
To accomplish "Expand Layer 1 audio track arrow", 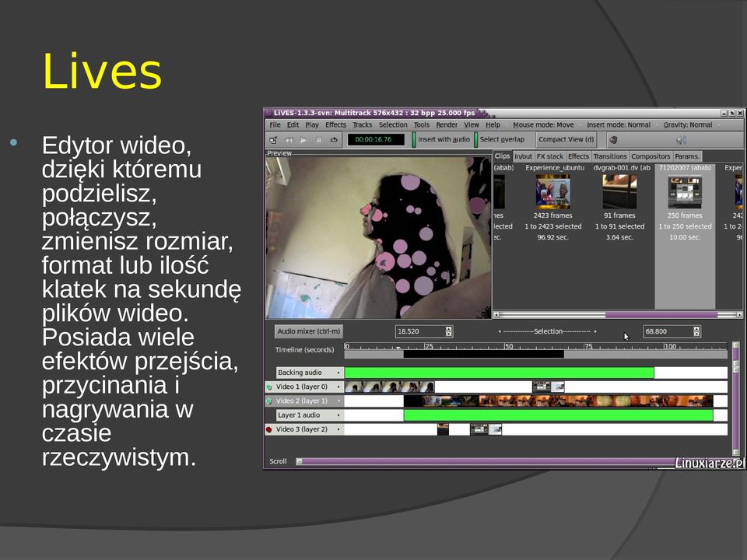I will click(x=338, y=415).
